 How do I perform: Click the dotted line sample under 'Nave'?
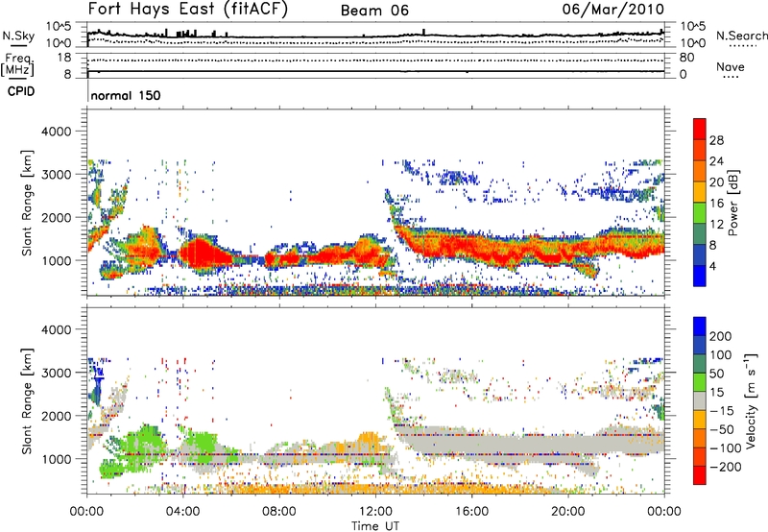coord(731,78)
